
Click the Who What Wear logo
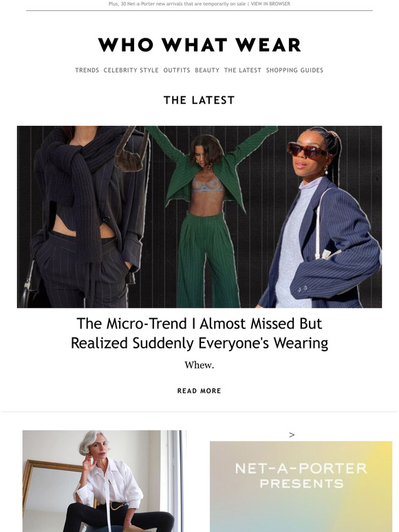199,45
